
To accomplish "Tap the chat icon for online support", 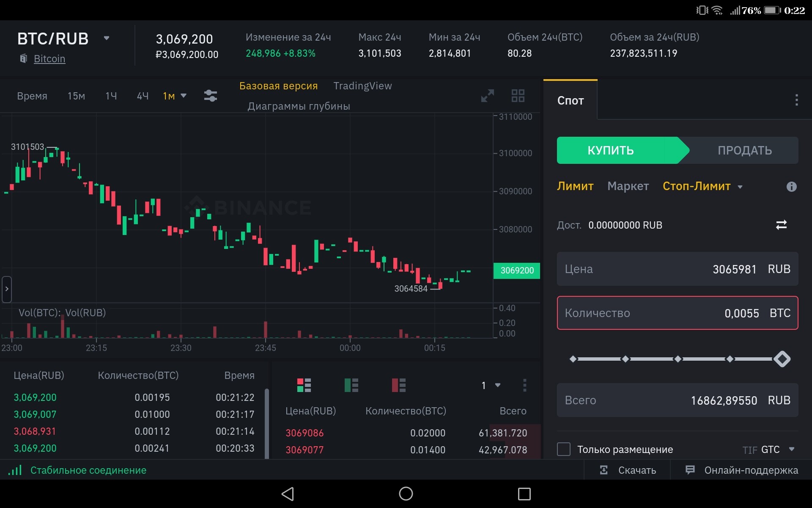I will (x=690, y=470).
